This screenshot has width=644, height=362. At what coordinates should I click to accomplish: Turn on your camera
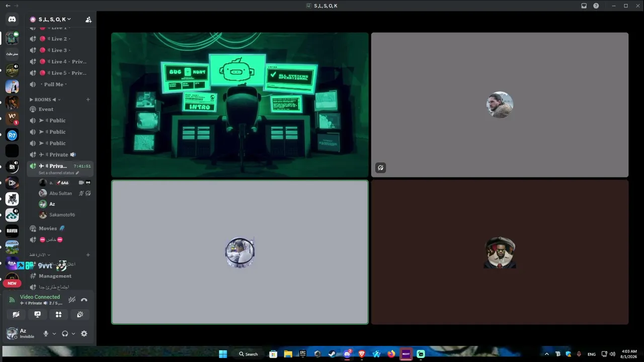click(x=16, y=314)
